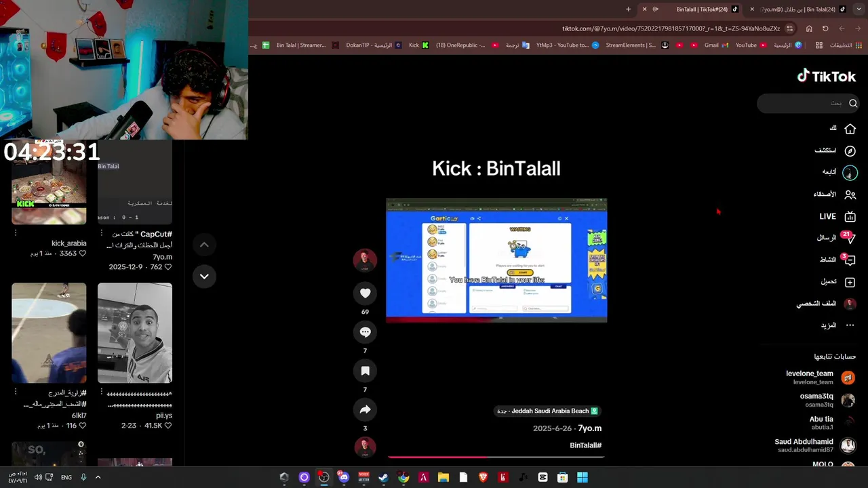Open LIVE section in sidebar
868x488 pixels.
point(837,216)
